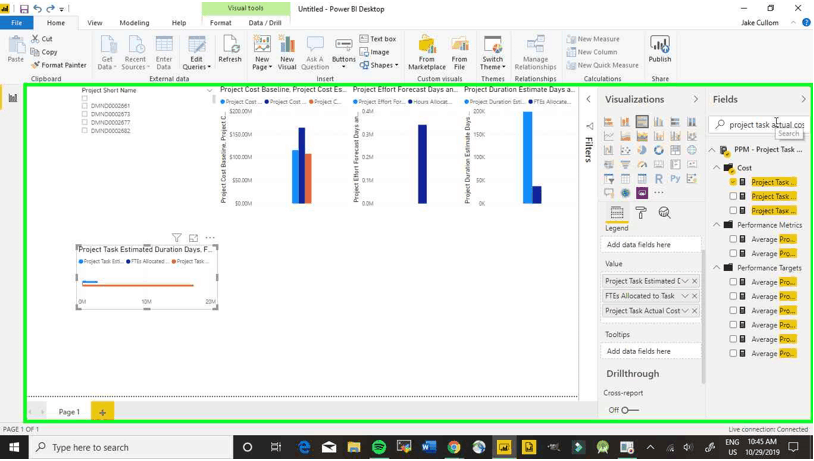Open More options on selected visual

tap(210, 238)
